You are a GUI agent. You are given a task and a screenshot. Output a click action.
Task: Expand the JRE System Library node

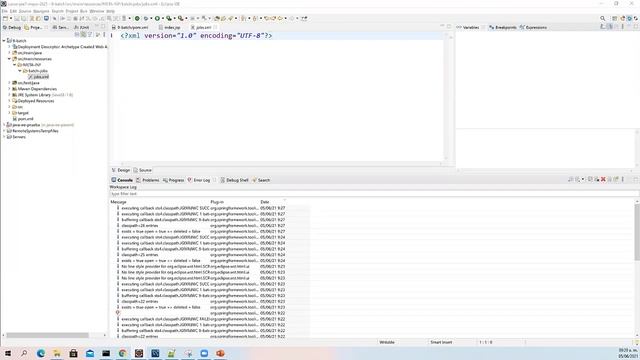9,95
